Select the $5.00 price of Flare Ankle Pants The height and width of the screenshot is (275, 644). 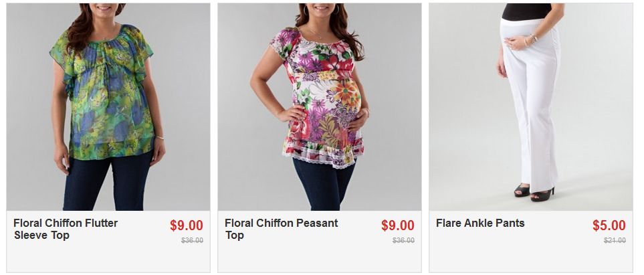(609, 225)
